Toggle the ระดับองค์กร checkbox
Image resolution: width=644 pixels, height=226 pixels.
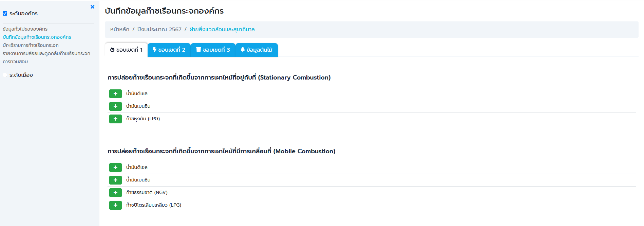(x=5, y=14)
